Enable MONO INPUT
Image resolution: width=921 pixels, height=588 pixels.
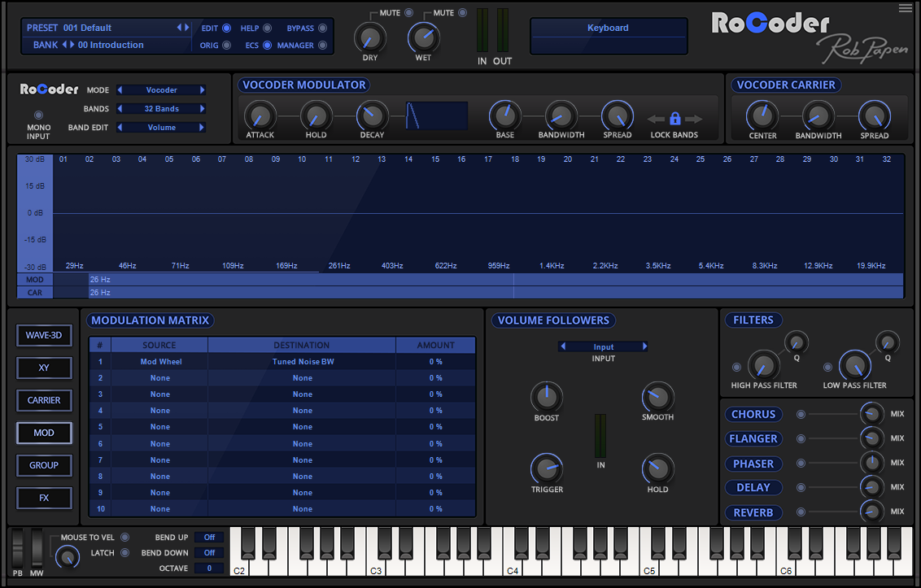pyautogui.click(x=37, y=115)
